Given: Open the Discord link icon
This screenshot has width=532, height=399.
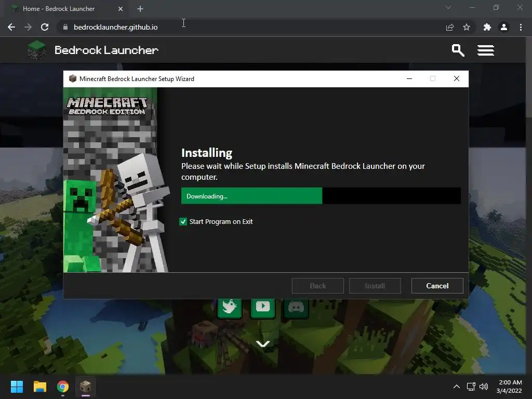Looking at the screenshot, I should tap(296, 308).
